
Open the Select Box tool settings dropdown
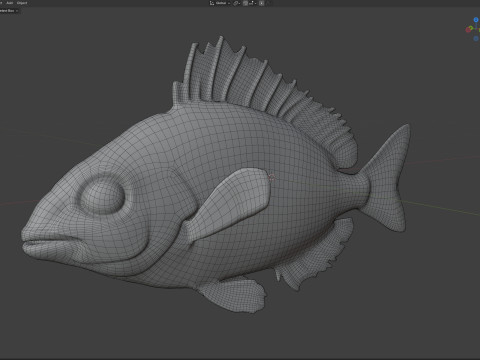(9, 11)
